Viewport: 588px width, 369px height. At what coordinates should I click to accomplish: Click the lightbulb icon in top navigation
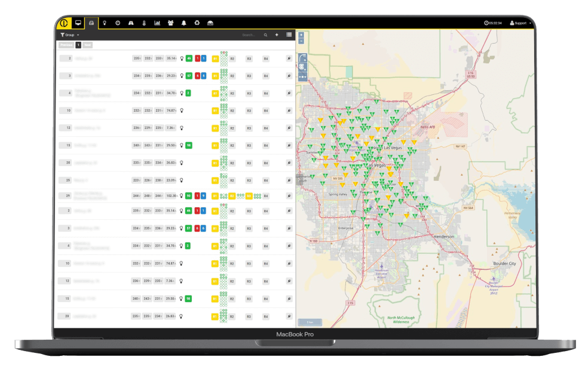(x=105, y=23)
